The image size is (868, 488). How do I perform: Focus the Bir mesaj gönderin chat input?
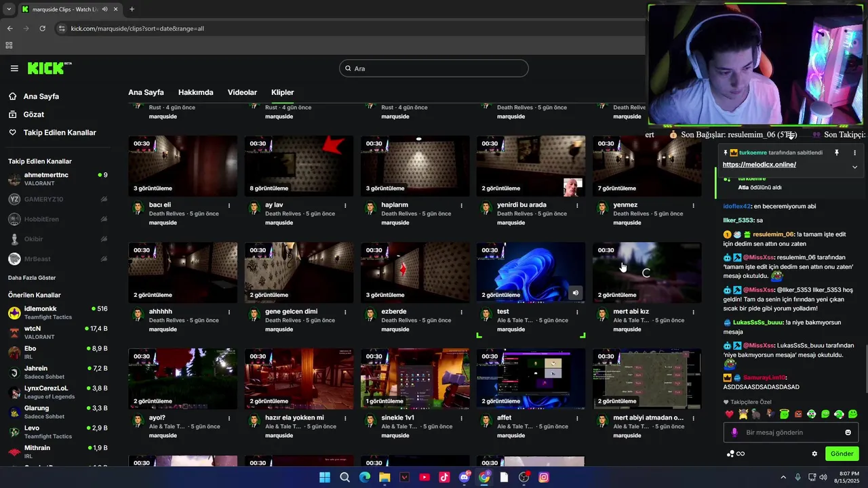pos(790,432)
